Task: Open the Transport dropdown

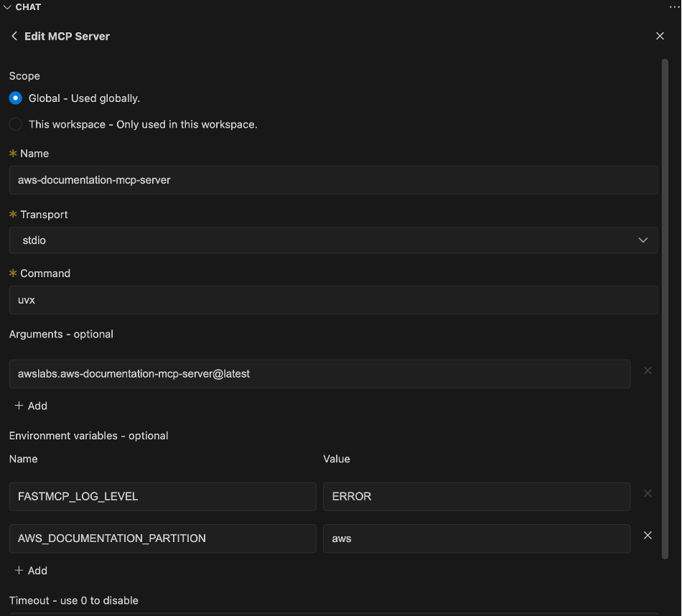Action: point(333,240)
